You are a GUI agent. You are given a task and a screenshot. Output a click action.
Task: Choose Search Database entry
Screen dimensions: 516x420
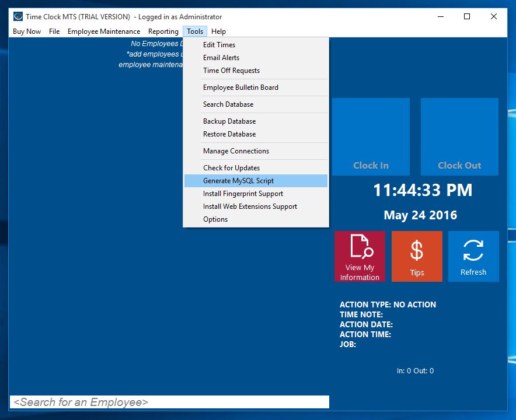click(x=256, y=104)
